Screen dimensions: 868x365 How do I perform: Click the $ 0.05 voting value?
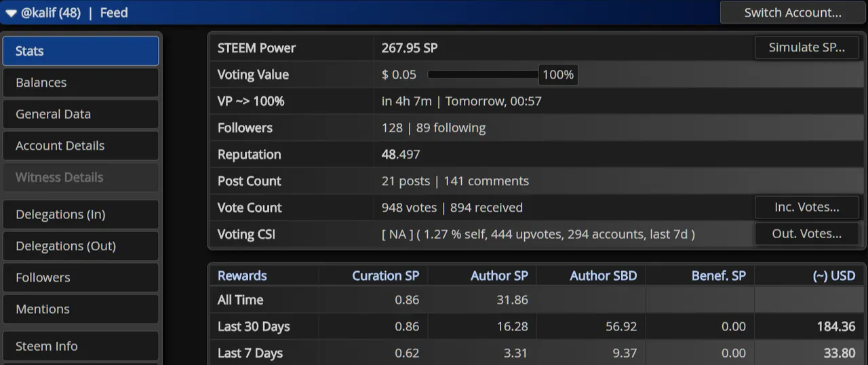(399, 75)
